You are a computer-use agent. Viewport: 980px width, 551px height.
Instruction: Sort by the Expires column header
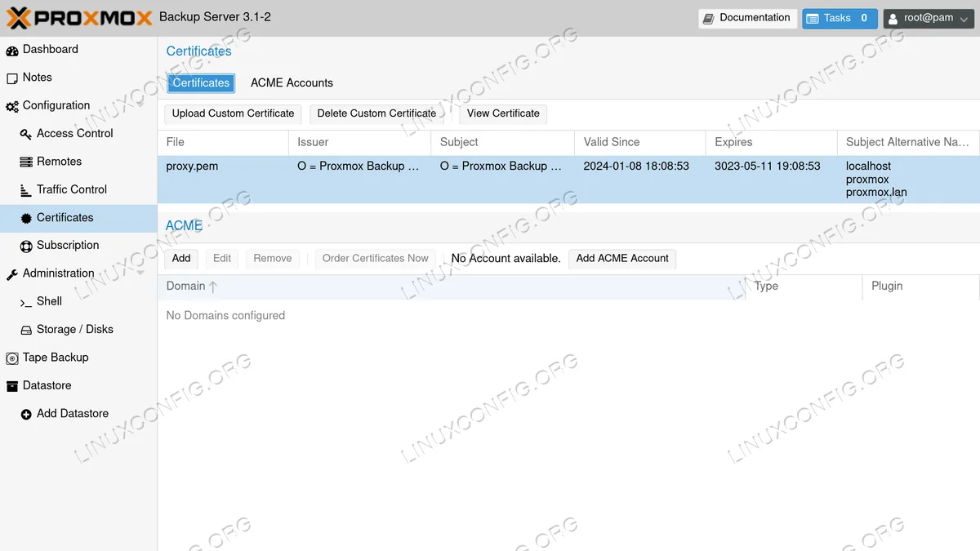point(772,142)
